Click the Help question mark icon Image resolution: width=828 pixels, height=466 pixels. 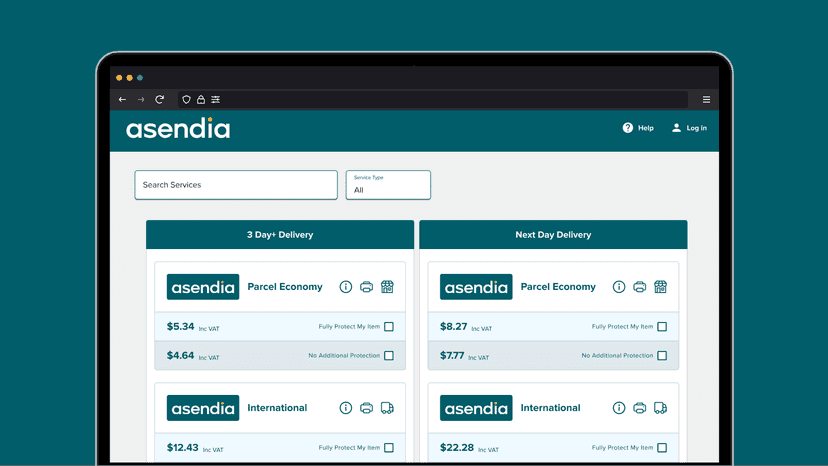tap(627, 128)
